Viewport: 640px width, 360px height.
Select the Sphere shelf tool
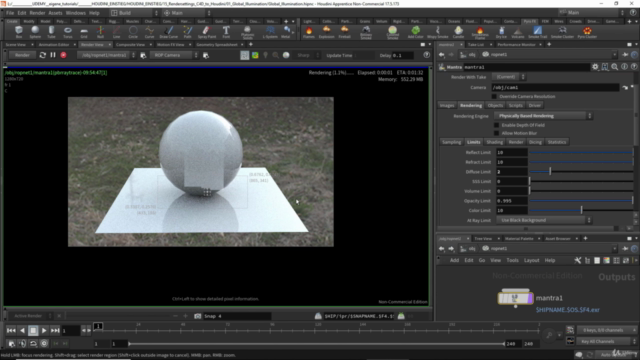[35, 31]
